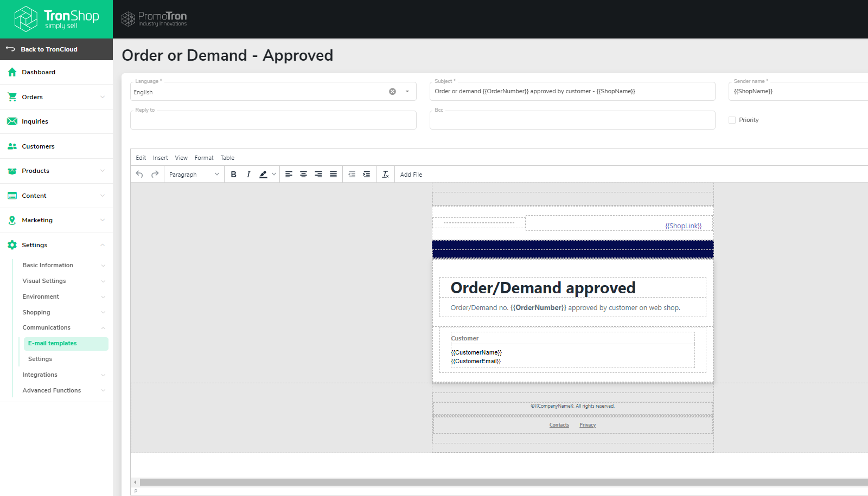Align text left

[289, 174]
